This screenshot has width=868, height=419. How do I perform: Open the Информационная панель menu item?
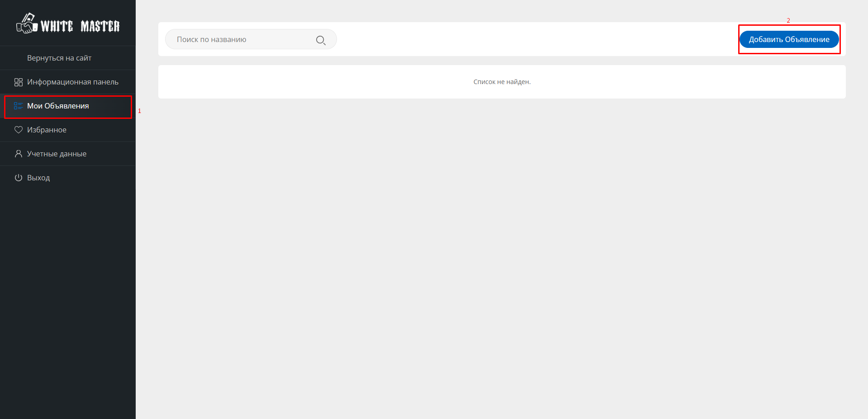(72, 82)
